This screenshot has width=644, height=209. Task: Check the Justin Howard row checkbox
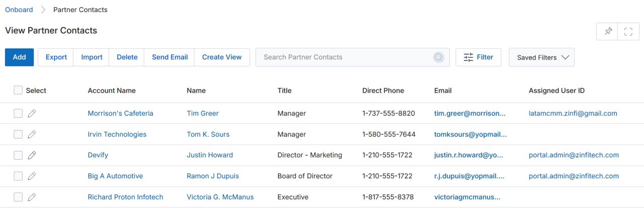(18, 155)
